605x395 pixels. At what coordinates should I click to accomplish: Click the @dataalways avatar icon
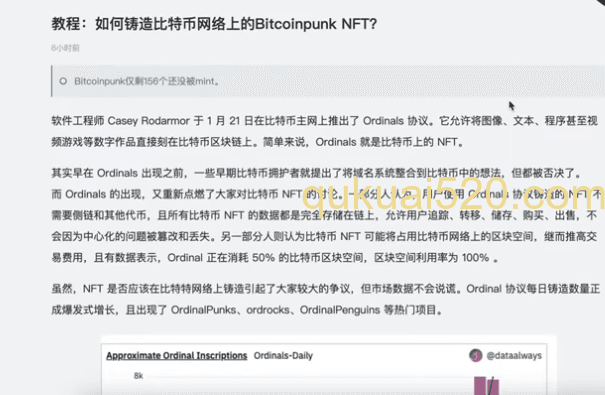tap(476, 355)
